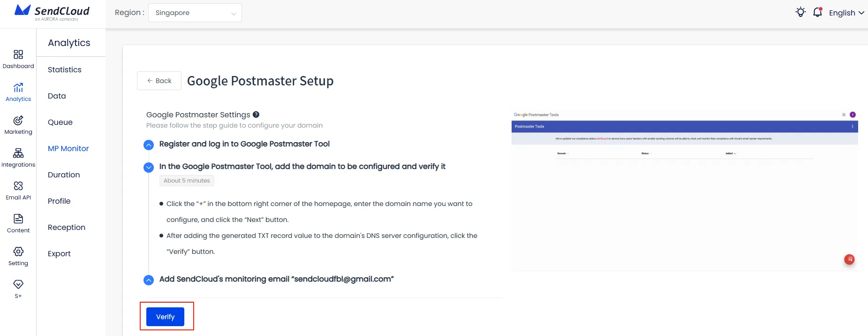868x336 pixels.
Task: Expand the Register and log in step
Action: (149, 145)
